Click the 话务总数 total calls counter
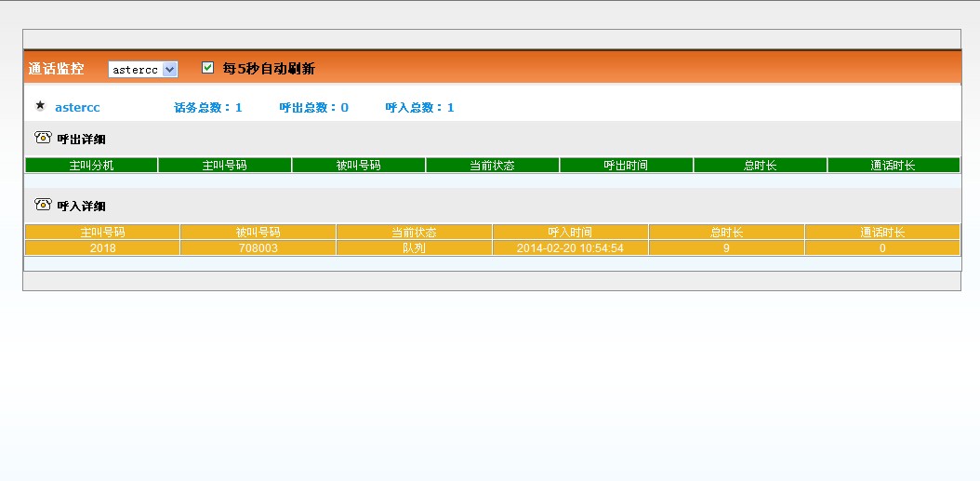The height and width of the screenshot is (481, 980). coord(207,108)
